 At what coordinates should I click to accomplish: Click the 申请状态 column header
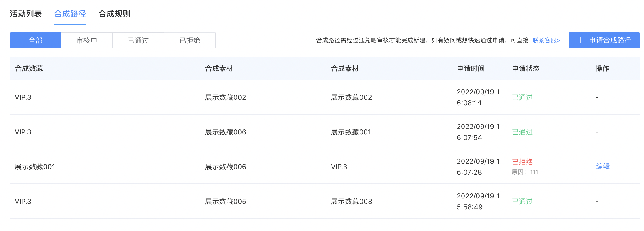(x=526, y=69)
